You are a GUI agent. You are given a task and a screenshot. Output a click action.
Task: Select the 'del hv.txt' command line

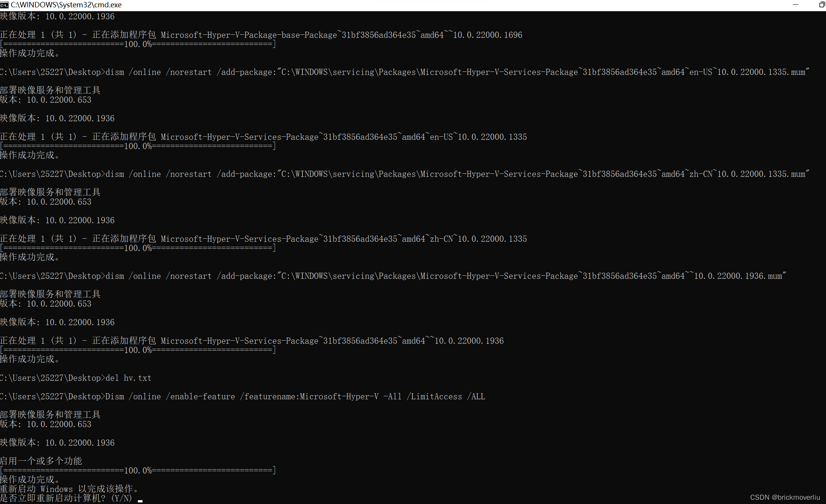pyautogui.click(x=128, y=378)
